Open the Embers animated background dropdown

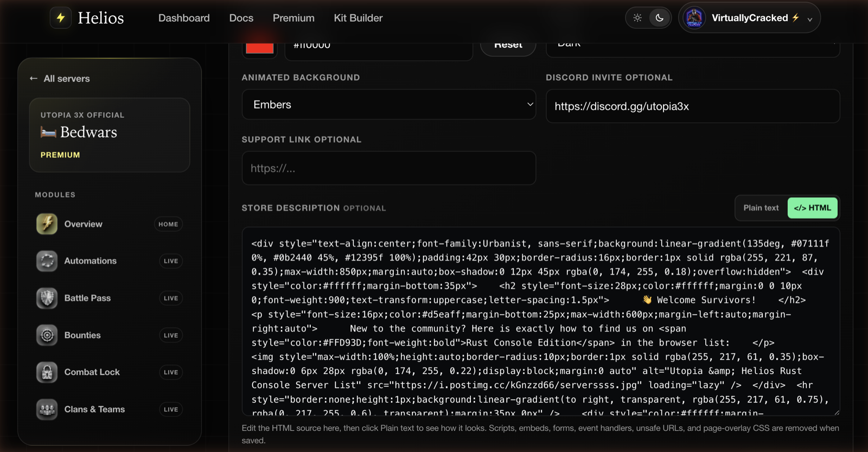coord(389,105)
